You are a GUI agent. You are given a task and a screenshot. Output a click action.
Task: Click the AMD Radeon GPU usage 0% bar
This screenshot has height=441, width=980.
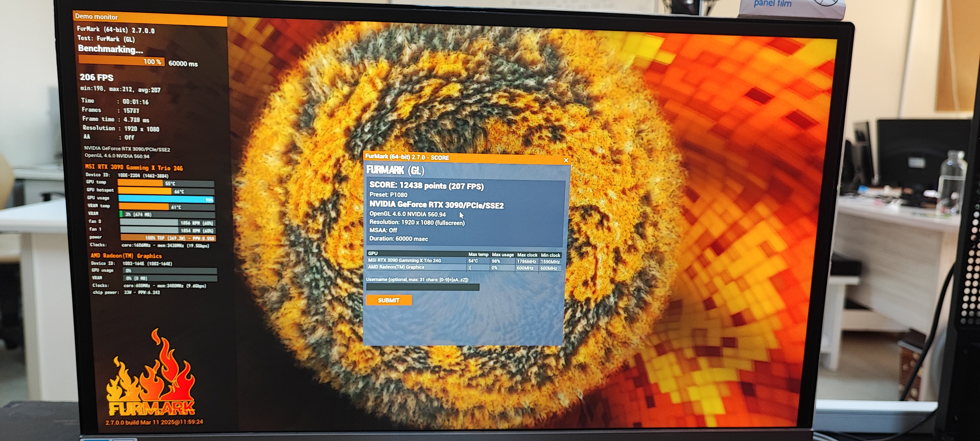[170, 270]
